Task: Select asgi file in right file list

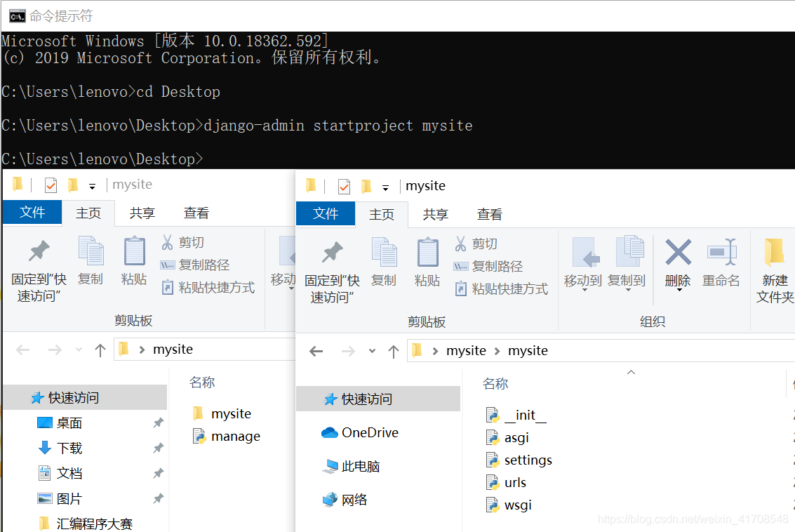Action: pos(507,437)
